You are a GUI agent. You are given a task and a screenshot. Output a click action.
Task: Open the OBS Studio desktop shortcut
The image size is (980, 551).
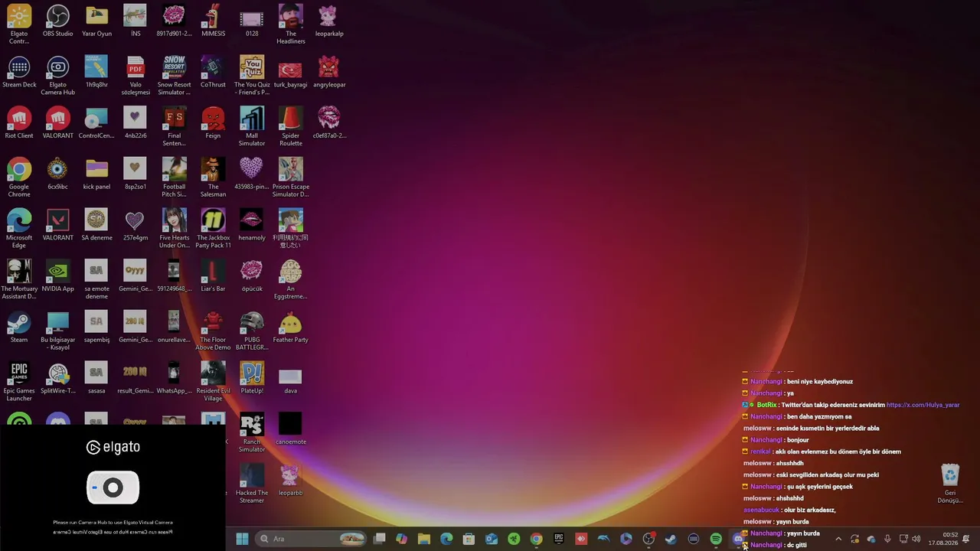57,21
